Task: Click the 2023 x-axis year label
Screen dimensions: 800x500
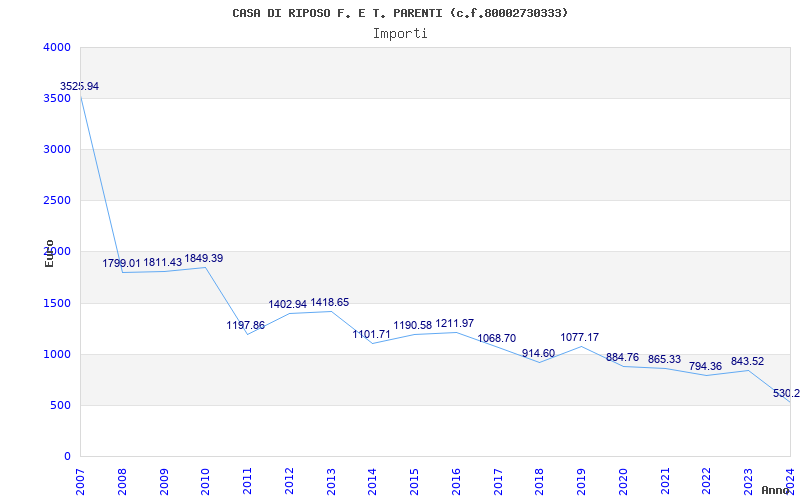Action: point(748,481)
